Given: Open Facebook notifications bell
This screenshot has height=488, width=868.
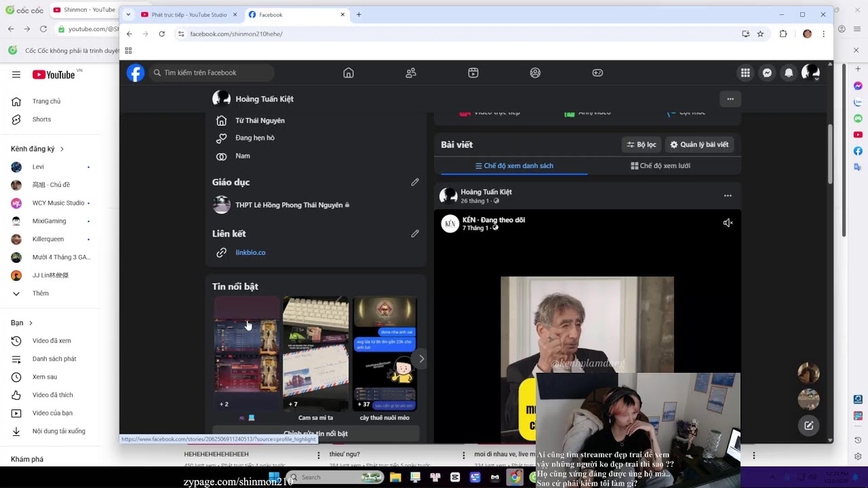Looking at the screenshot, I should pos(789,73).
